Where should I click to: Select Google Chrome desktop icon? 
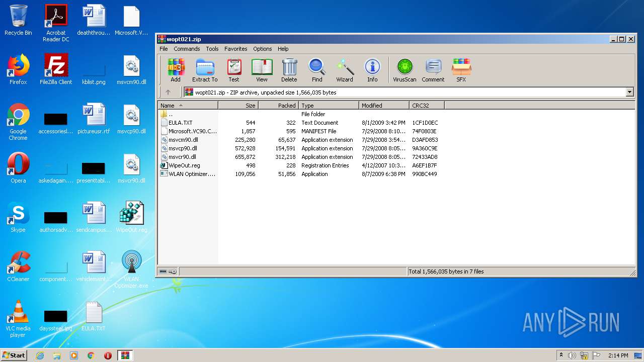point(18,122)
